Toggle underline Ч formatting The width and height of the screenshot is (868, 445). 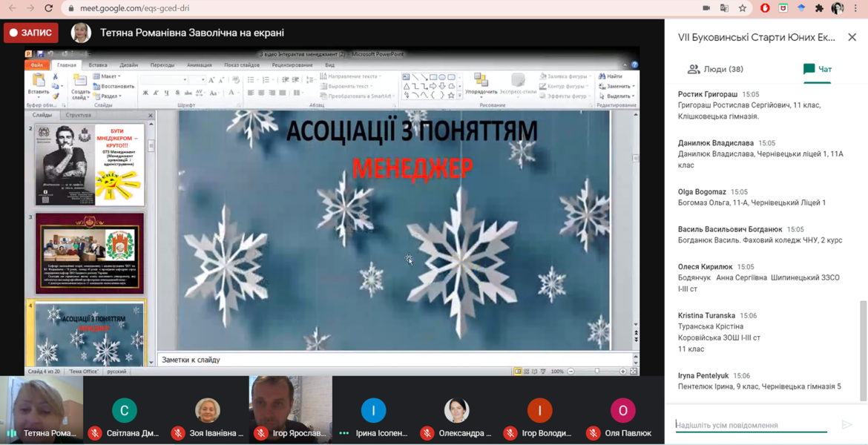tap(167, 93)
